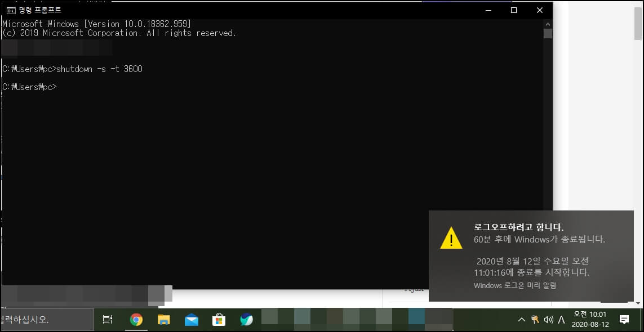Open File Explorer from the taskbar
Screen dimensions: 644x332
coord(164,319)
